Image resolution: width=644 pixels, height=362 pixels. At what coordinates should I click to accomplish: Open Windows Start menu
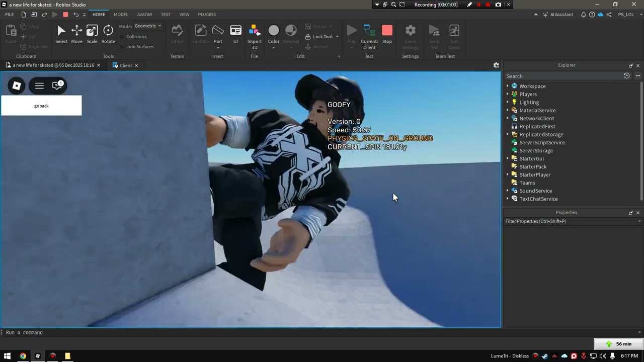[x=8, y=356]
